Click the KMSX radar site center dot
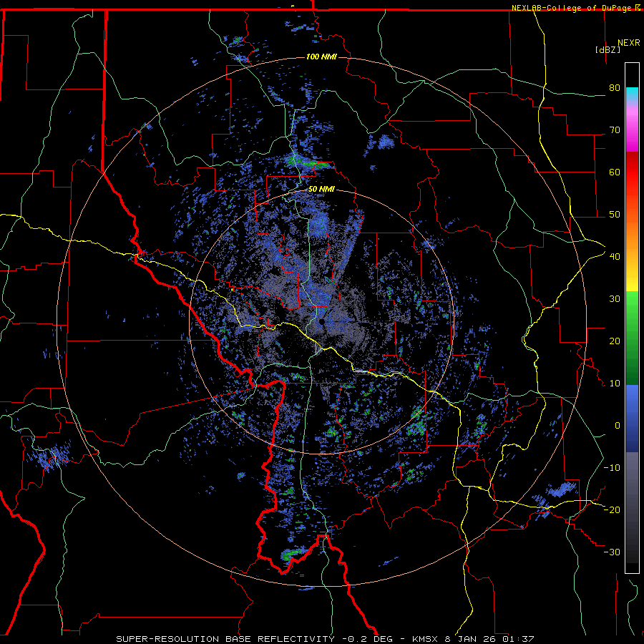This screenshot has height=644, width=644. [321, 321]
